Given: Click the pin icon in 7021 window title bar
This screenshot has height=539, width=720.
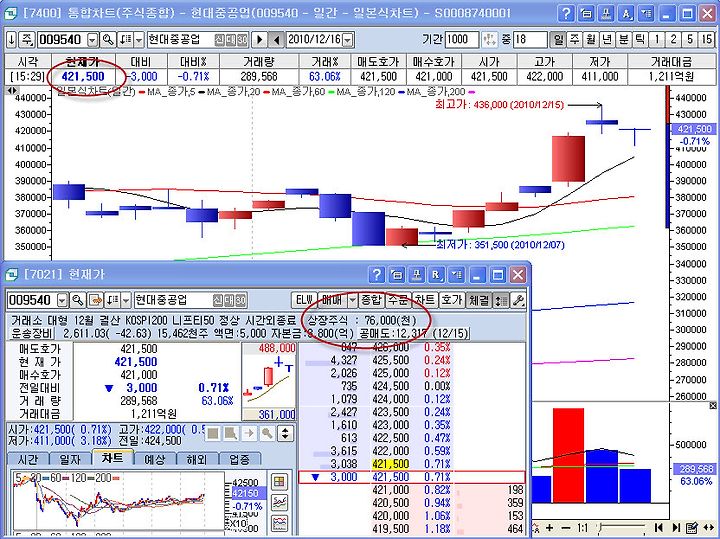Looking at the screenshot, I should click(x=416, y=275).
